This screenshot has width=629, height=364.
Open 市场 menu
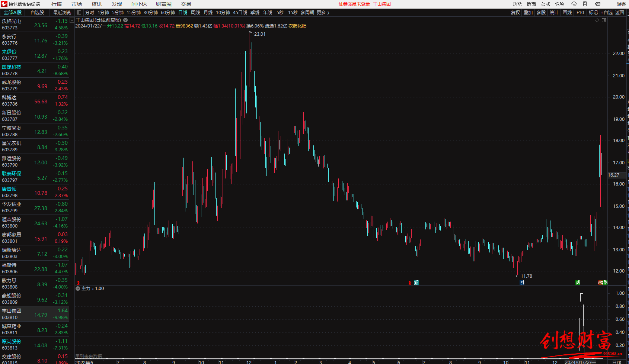(77, 4)
